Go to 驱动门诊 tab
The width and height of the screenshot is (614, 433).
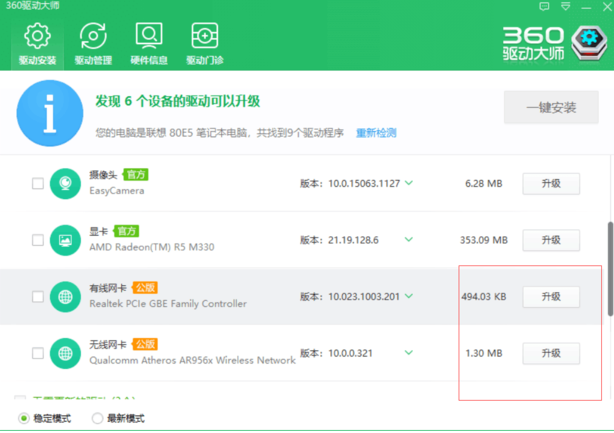205,44
